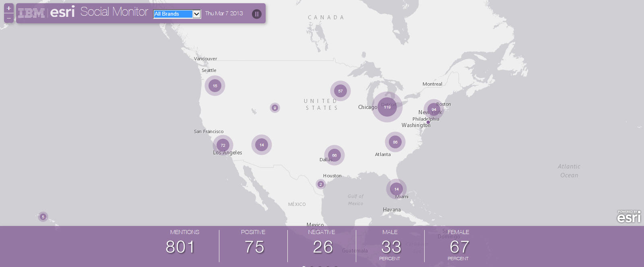Click the Boston map label
Viewport: 644px width, 267px height.
click(444, 104)
